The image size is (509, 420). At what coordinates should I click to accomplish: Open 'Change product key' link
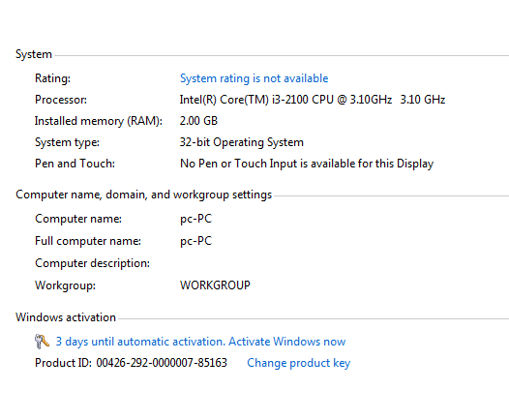point(299,363)
